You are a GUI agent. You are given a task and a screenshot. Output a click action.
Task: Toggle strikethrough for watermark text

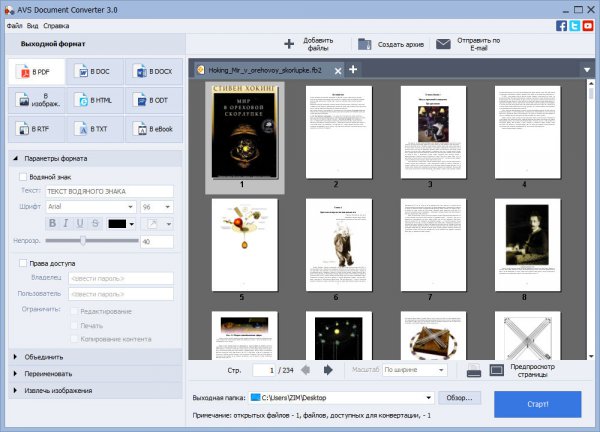click(95, 223)
